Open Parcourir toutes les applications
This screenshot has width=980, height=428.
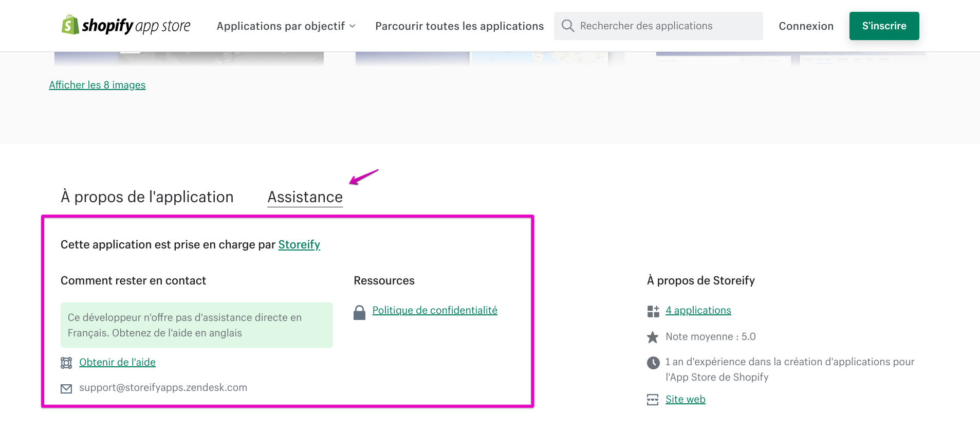[x=459, y=26]
